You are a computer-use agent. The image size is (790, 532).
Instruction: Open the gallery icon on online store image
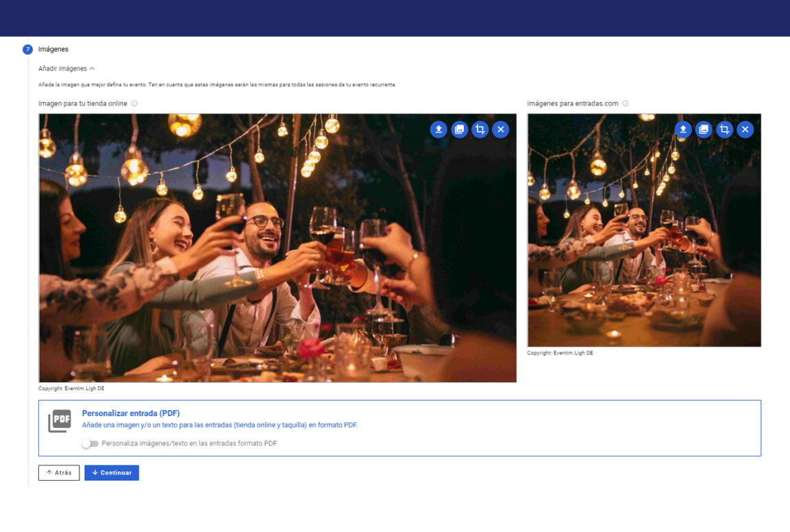[x=459, y=129]
